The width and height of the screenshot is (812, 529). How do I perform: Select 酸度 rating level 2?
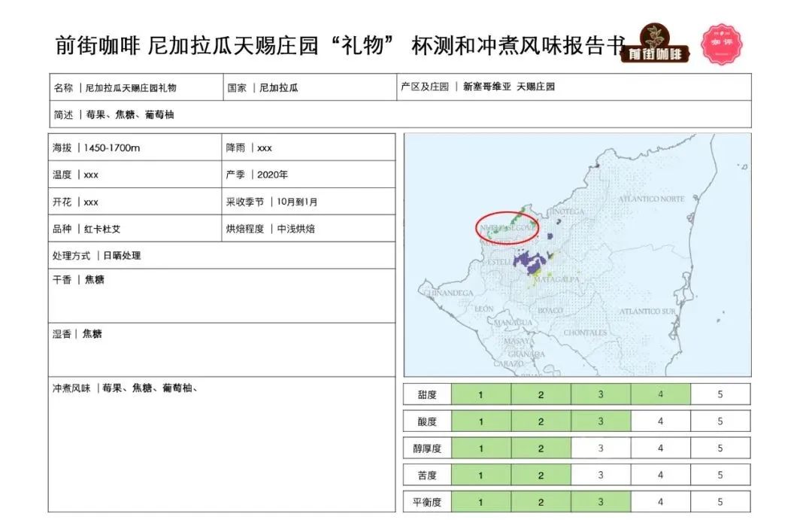(541, 421)
